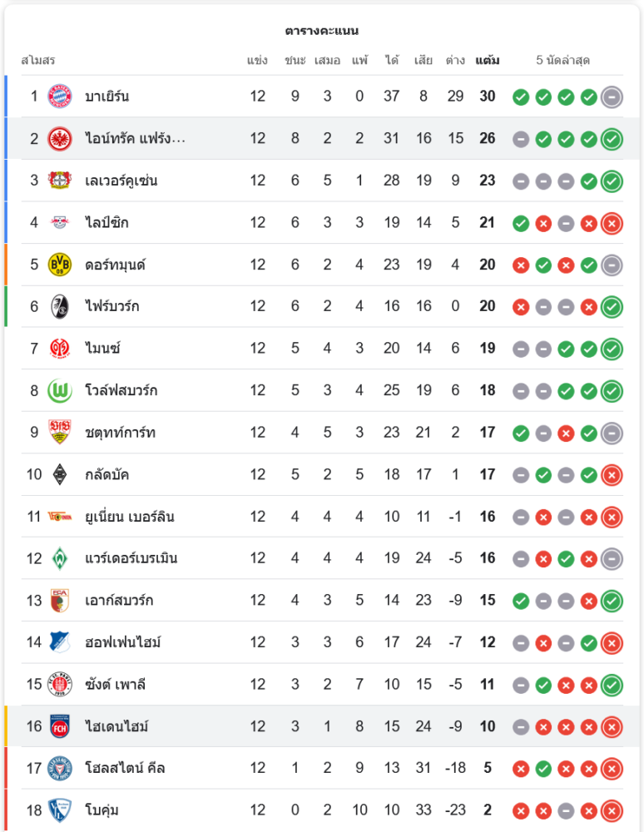The image size is (644, 832).
Task: Click the ตารางคะแนน table heading
Action: click(322, 31)
